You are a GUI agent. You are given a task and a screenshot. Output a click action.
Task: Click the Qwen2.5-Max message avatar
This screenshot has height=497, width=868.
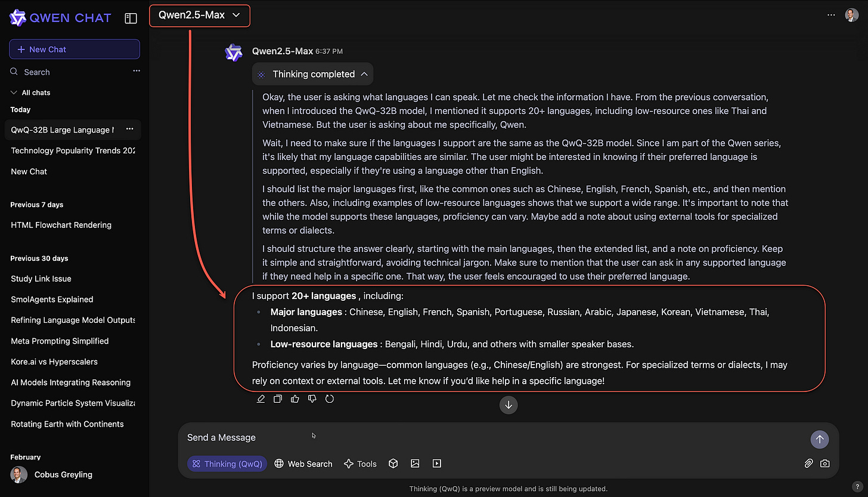[234, 53]
